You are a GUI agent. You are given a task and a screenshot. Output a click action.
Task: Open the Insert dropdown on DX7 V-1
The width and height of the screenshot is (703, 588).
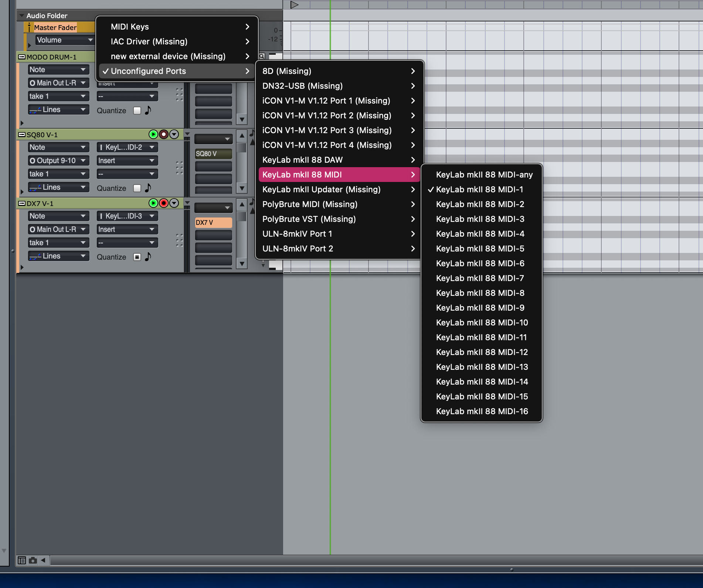coord(127,229)
